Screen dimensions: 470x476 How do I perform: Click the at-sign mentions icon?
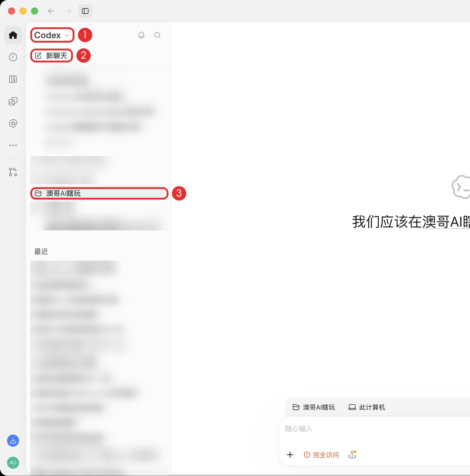13,123
